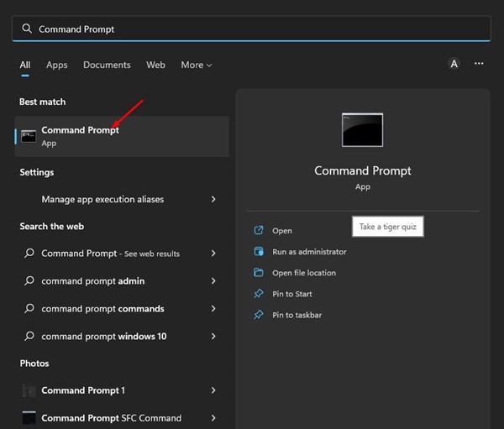Click the Command Prompt icon in Best match
The image size is (504, 429).
pyautogui.click(x=29, y=136)
